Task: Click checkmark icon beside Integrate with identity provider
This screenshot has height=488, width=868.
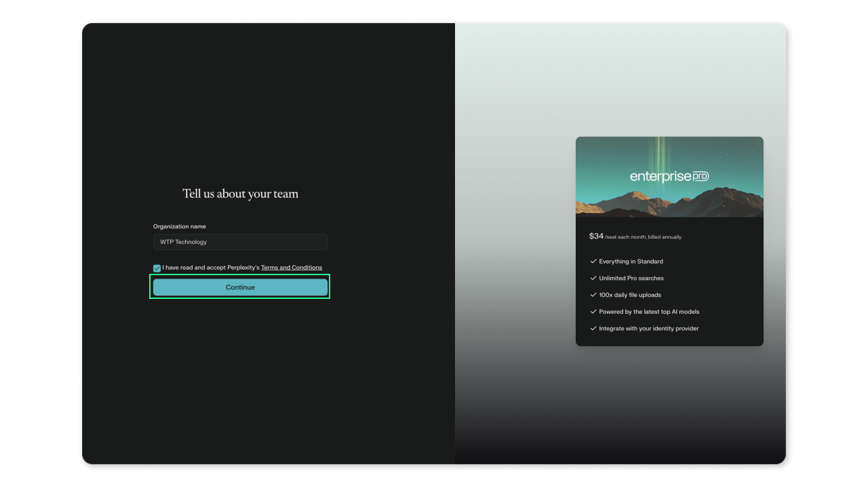Action: click(x=593, y=329)
